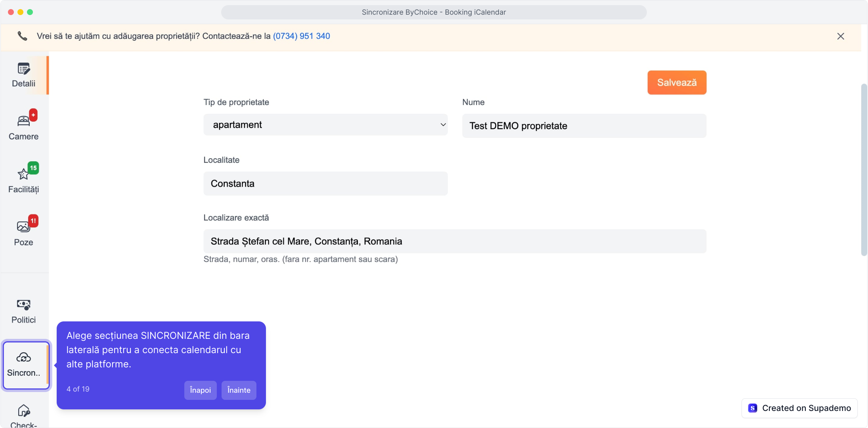Viewport: 868px width, 428px height.
Task: Open the Detalii sidebar section
Action: (24, 75)
